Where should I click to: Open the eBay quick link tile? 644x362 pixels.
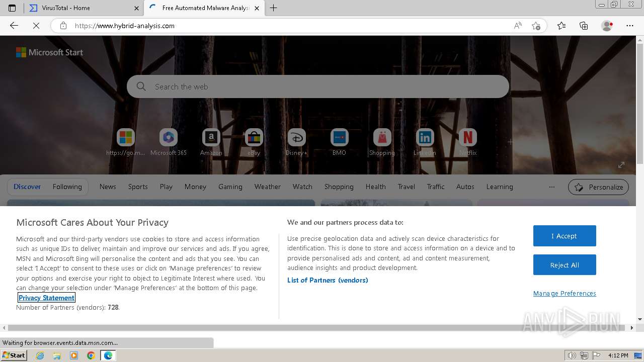pyautogui.click(x=254, y=142)
